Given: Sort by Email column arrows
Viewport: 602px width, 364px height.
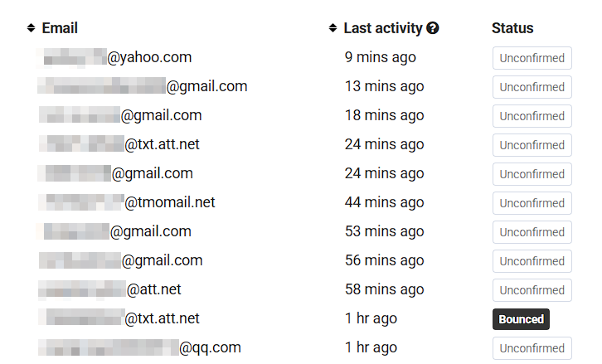Looking at the screenshot, I should pyautogui.click(x=32, y=28).
